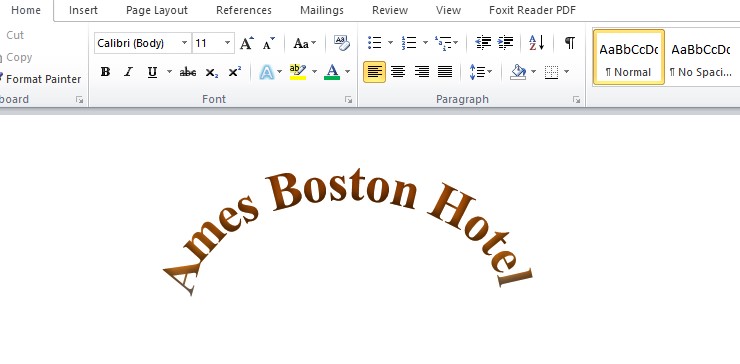Expand the Numbering library arrow
Screen dimensions: 740x364
tap(425, 43)
